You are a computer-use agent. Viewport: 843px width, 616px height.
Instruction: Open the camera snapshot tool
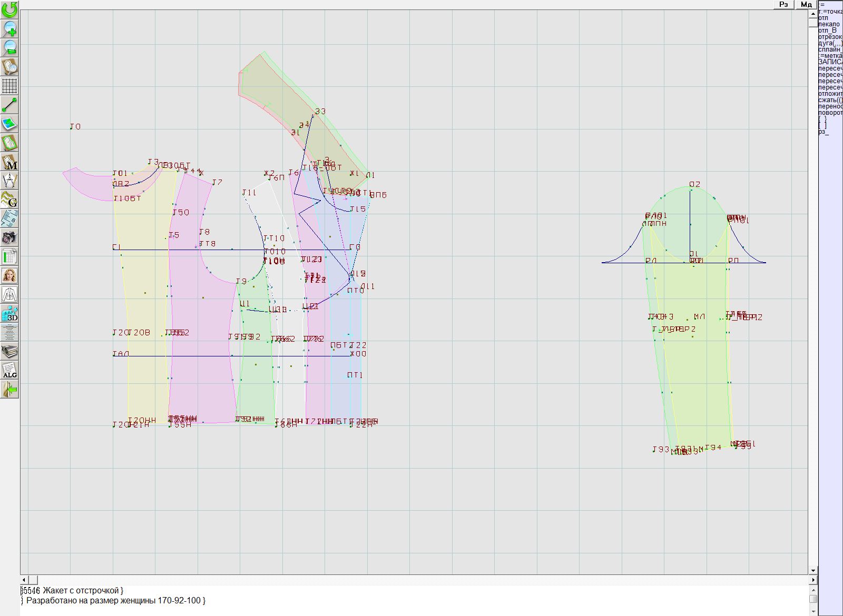tap(9, 237)
